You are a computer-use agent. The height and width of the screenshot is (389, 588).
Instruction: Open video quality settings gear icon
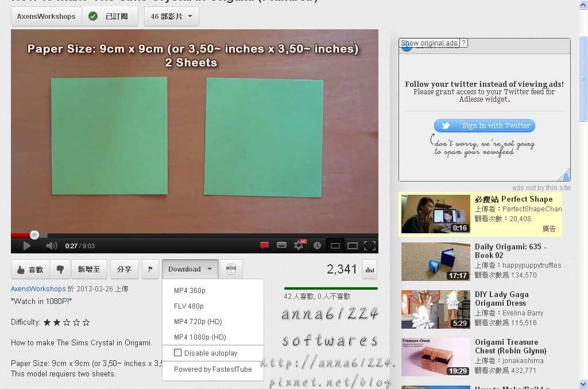click(x=299, y=245)
